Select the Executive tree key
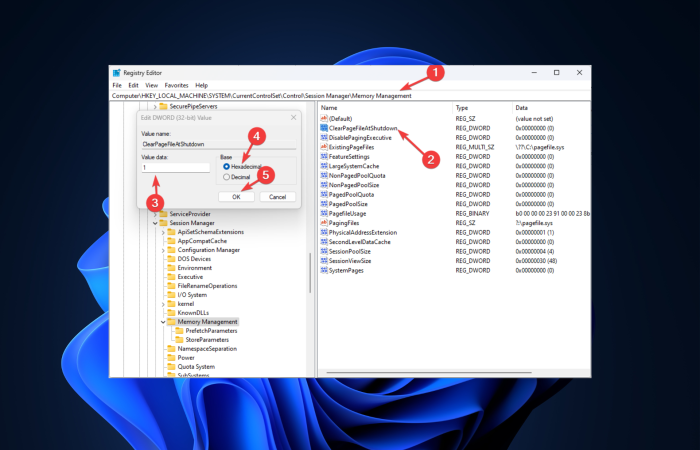 pos(190,277)
